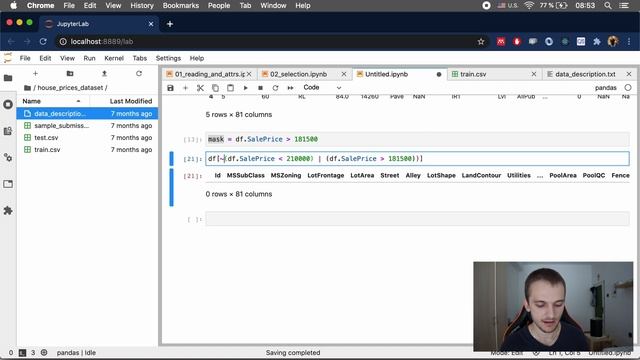Select test.csv in the file browser
The image size is (640, 360).
coord(87,138)
